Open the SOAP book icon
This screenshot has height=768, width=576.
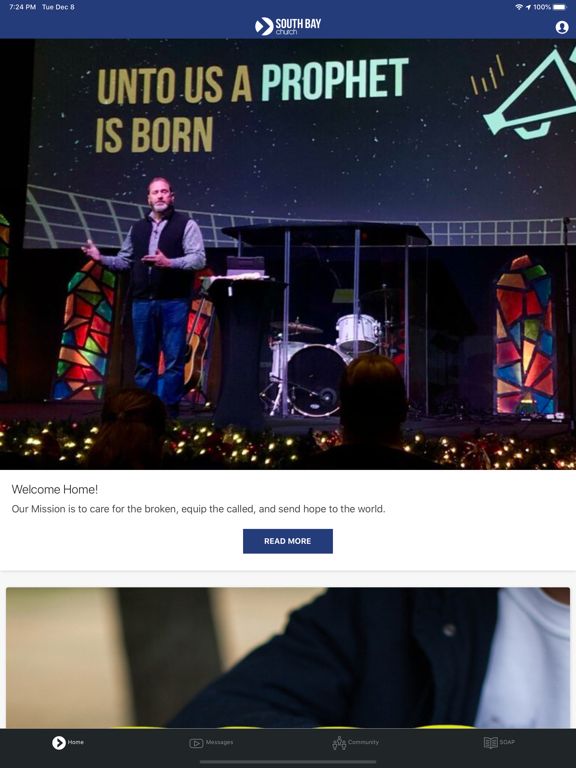coord(490,743)
